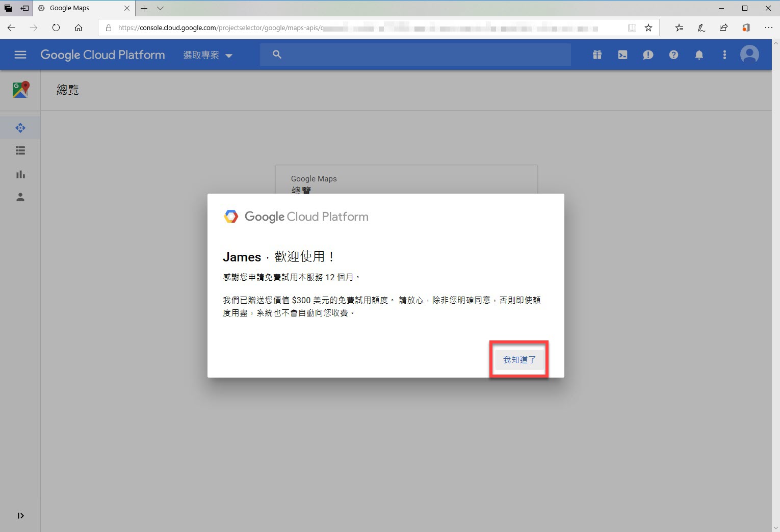Expand the sidebar with bottom arrow toggle
780x532 pixels.
[x=20, y=516]
